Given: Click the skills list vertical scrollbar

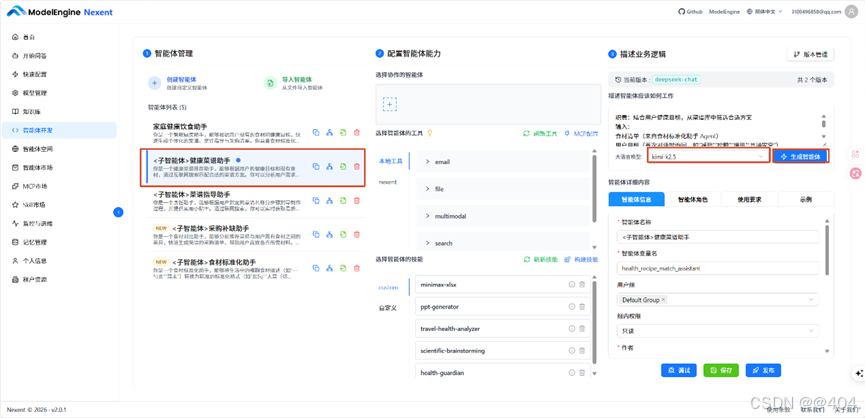Looking at the screenshot, I should tap(594, 323).
